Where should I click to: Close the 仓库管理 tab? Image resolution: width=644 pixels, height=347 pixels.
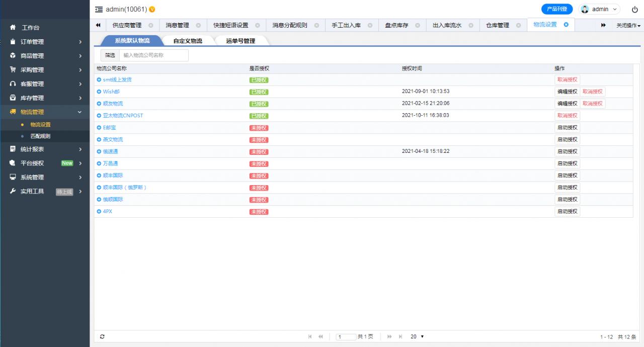point(518,25)
